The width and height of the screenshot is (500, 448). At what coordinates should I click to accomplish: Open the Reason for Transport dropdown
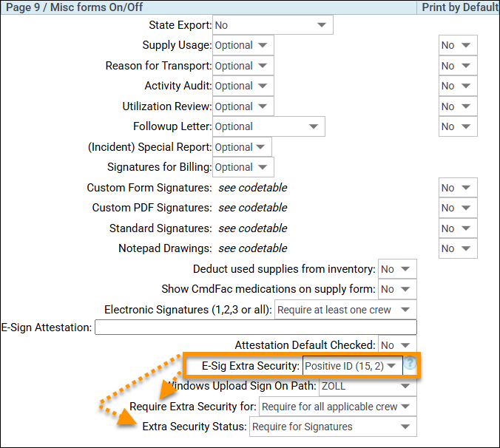[x=243, y=66]
